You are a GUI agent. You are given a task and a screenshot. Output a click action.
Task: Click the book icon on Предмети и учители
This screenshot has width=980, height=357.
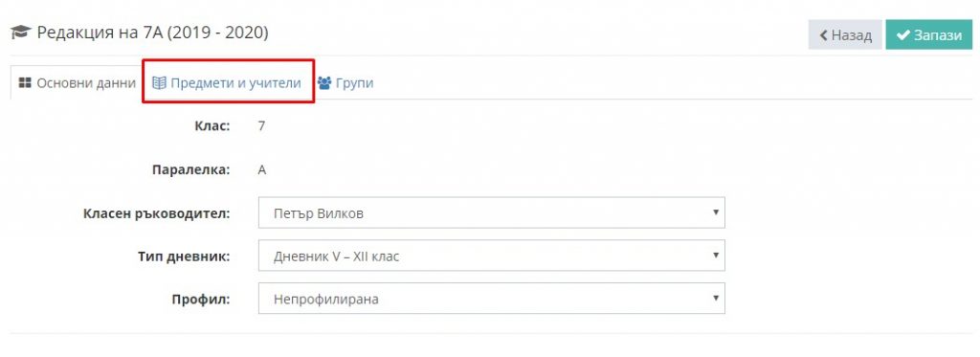pyautogui.click(x=160, y=82)
